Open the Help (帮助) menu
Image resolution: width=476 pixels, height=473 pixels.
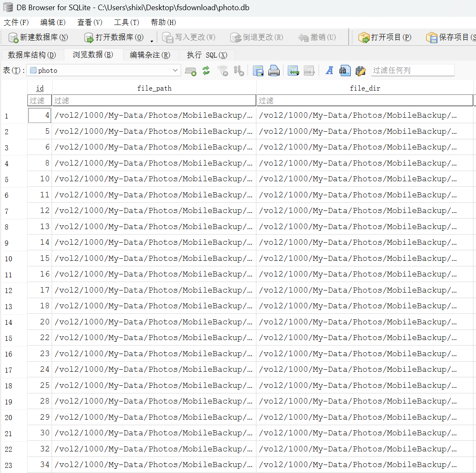click(163, 22)
